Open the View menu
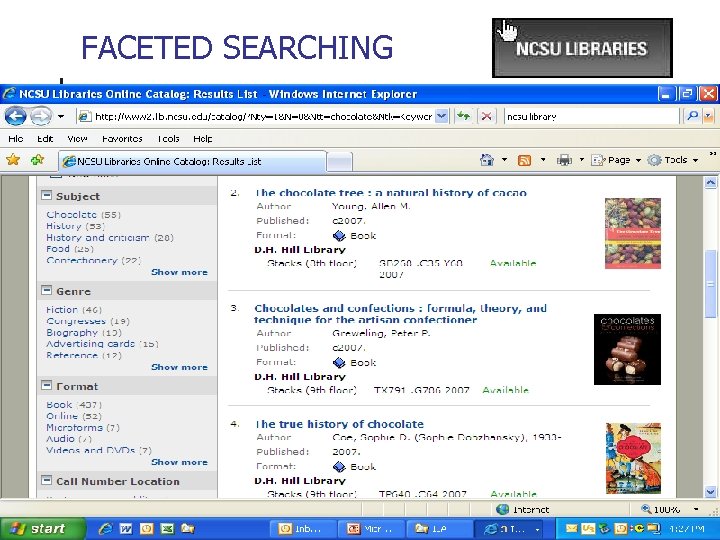Image resolution: width=720 pixels, height=540 pixels. click(77, 139)
